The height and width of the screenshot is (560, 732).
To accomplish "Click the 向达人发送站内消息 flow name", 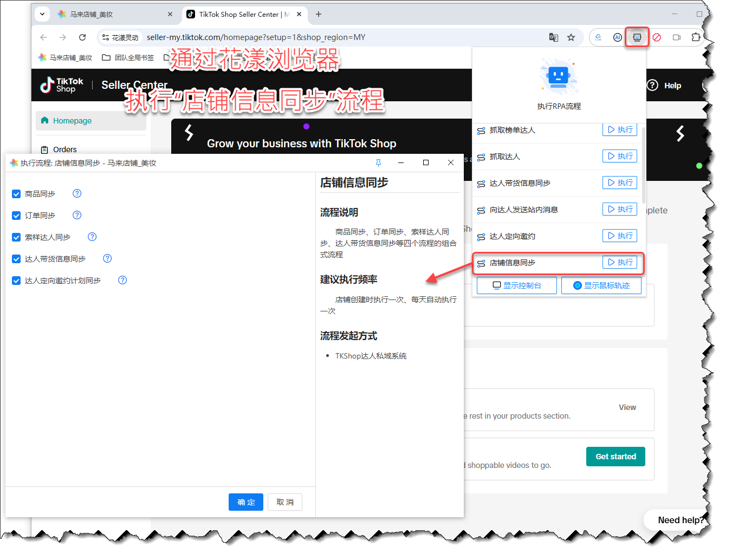I will tap(524, 210).
